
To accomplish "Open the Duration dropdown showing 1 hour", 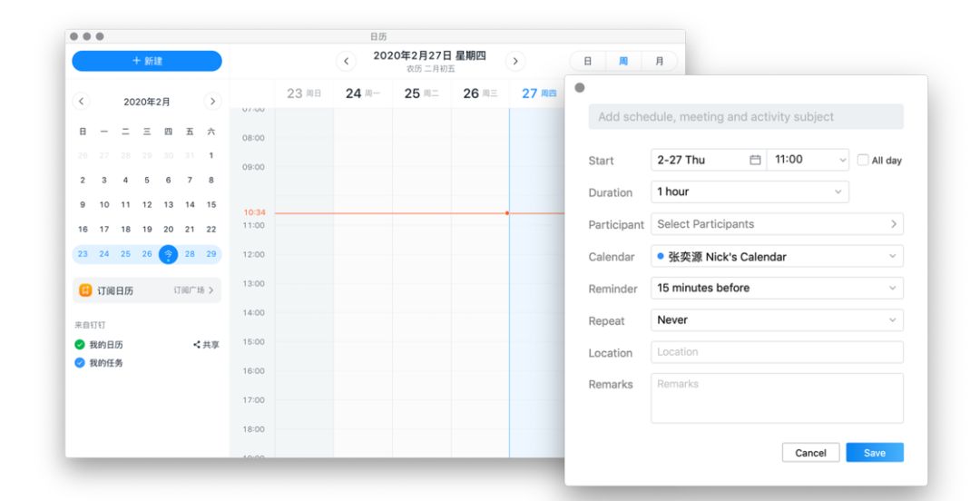I will 750,192.
